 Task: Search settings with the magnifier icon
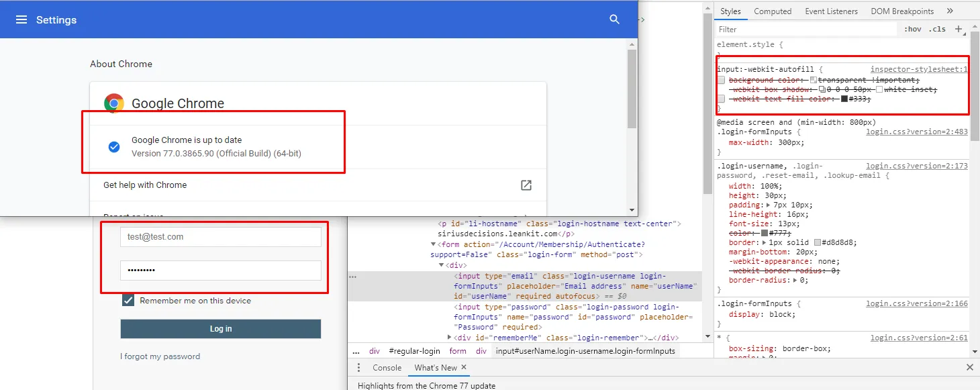(614, 19)
